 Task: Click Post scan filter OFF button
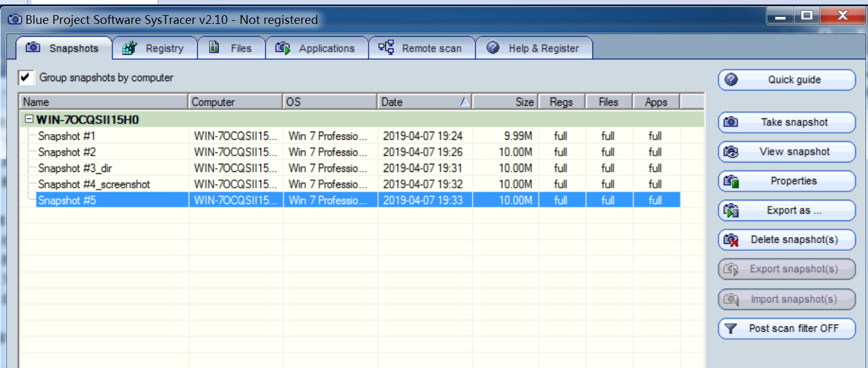[787, 328]
